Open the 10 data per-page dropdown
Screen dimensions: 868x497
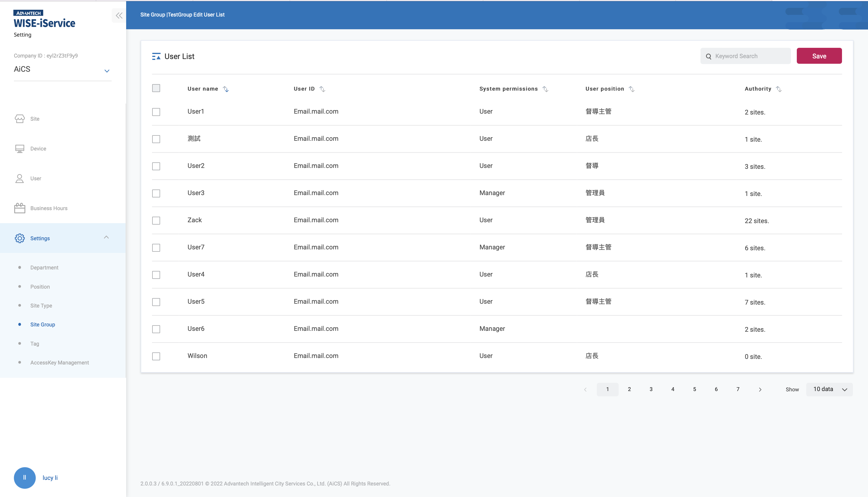click(x=829, y=389)
